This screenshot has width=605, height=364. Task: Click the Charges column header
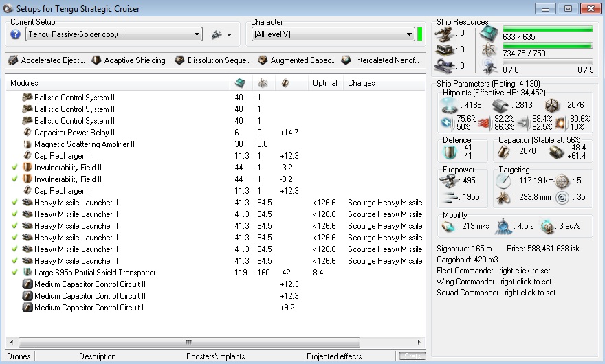pos(361,83)
